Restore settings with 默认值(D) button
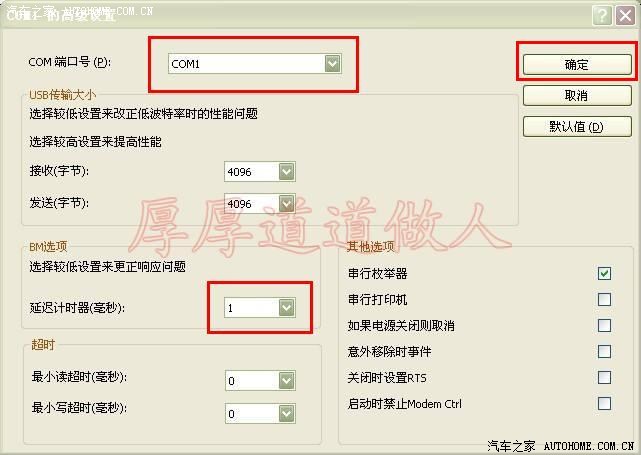This screenshot has width=641, height=455. [576, 127]
